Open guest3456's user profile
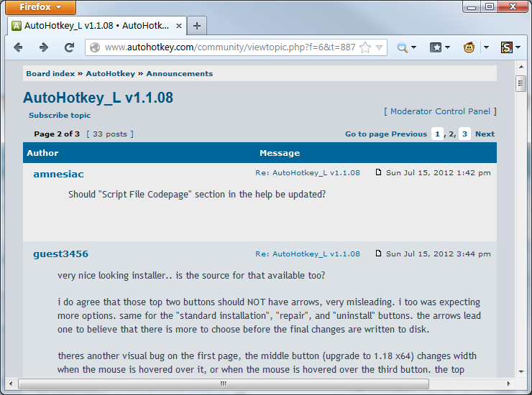532x395 pixels. tap(60, 254)
